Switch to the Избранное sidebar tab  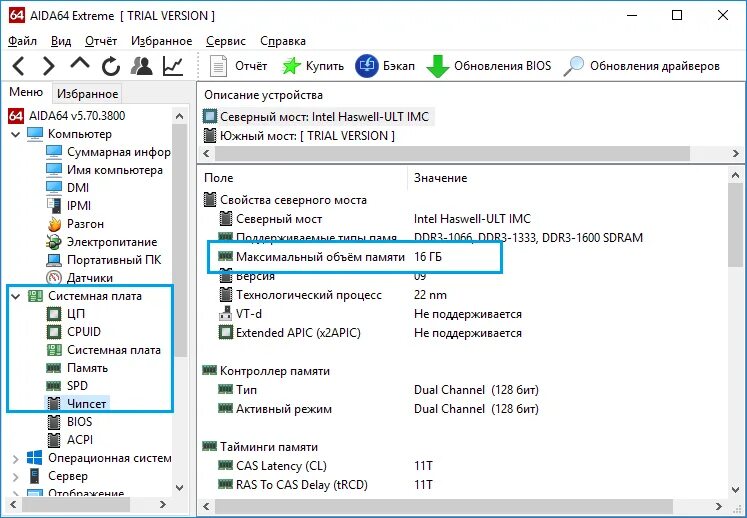(x=87, y=94)
